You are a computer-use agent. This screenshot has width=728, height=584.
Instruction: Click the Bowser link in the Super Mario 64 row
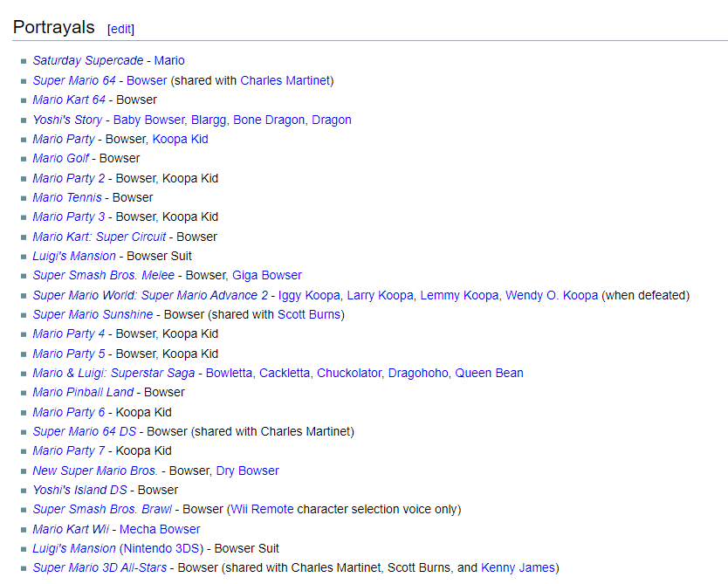(147, 81)
